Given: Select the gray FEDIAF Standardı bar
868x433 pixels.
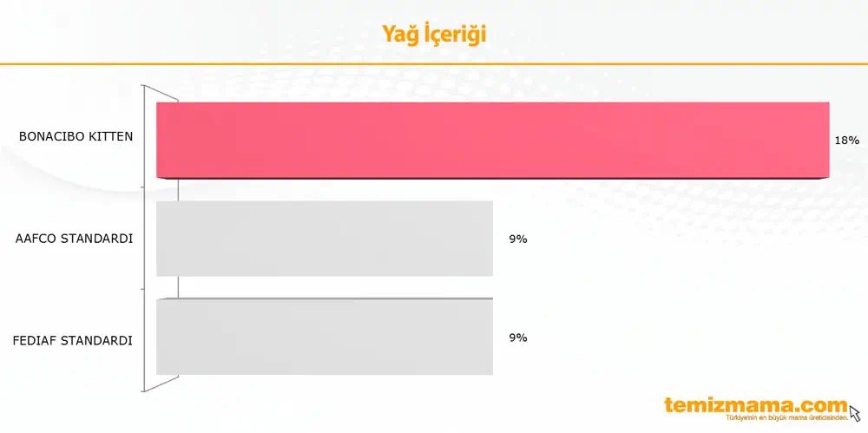Looking at the screenshot, I should [x=325, y=337].
